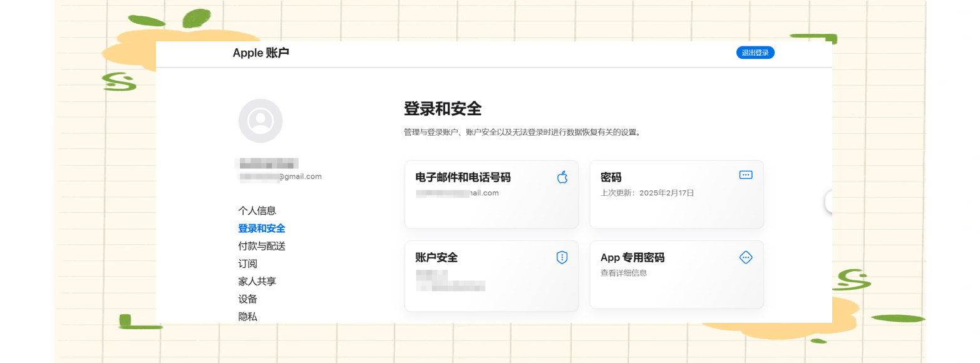
Task: Open the 订阅 sidebar item
Action: click(x=248, y=263)
